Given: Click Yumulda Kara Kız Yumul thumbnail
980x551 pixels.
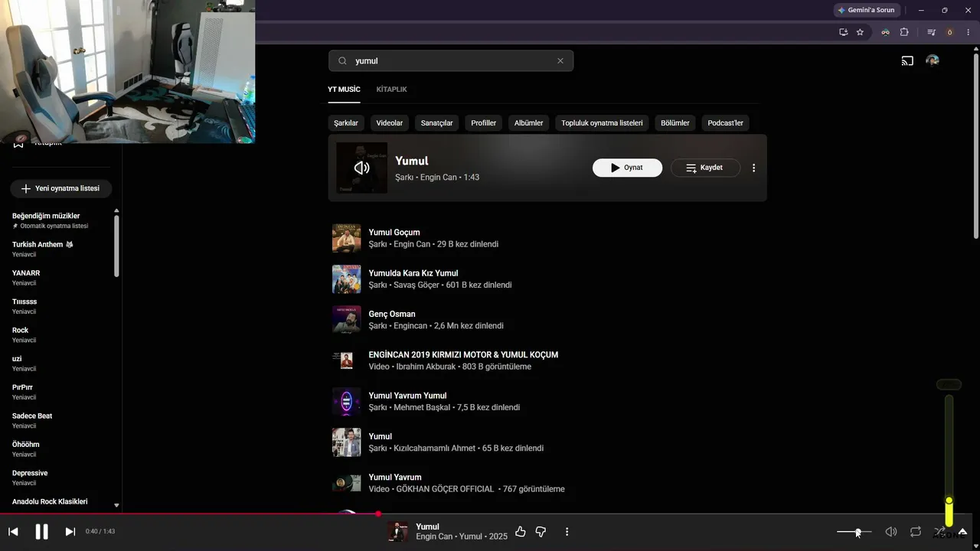Looking at the screenshot, I should pos(346,279).
